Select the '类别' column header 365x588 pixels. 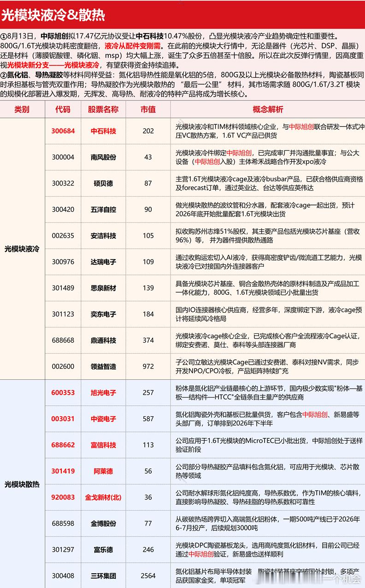coord(22,109)
